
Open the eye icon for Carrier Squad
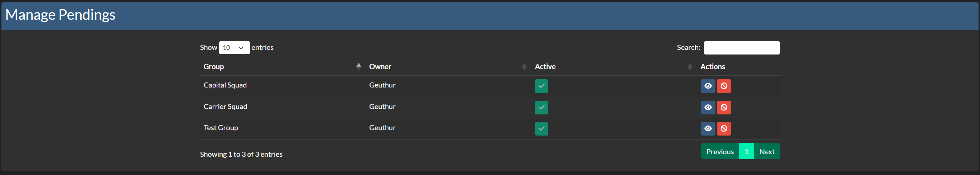[x=708, y=108]
